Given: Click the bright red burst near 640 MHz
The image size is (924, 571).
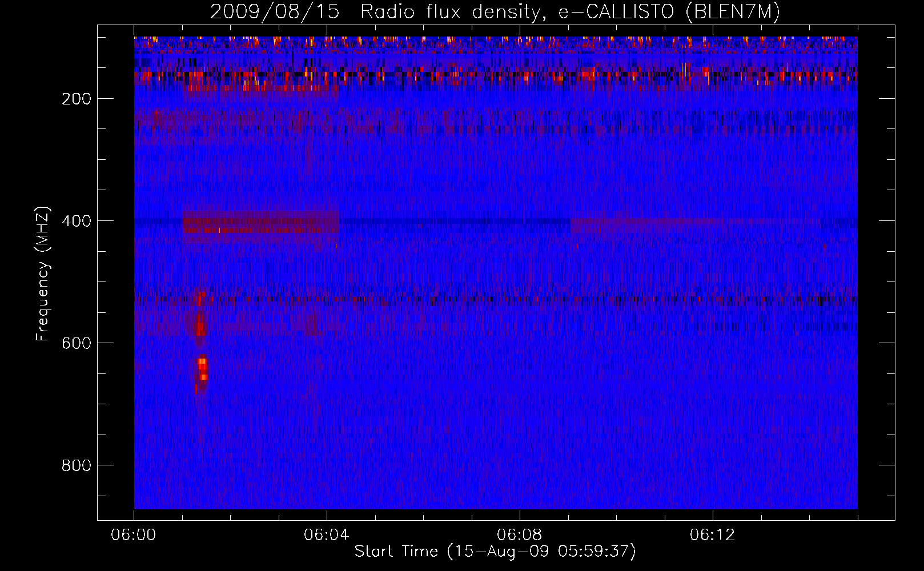Looking at the screenshot, I should click(x=202, y=368).
